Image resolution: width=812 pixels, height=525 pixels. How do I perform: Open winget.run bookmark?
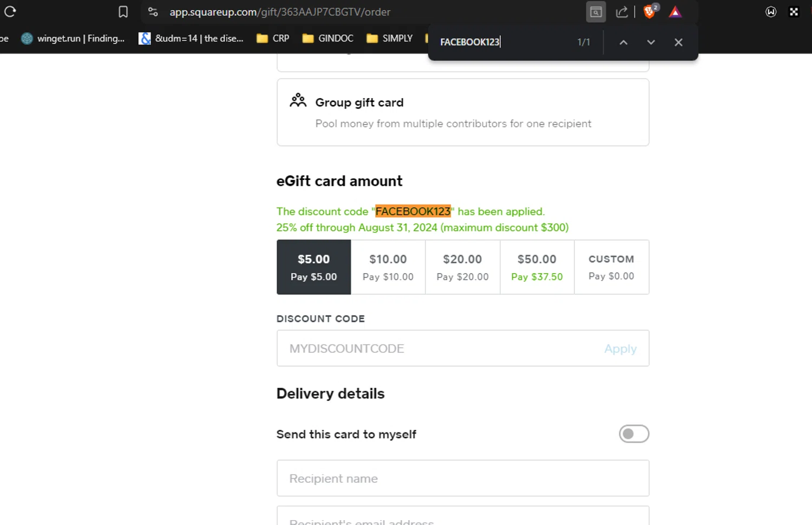73,38
